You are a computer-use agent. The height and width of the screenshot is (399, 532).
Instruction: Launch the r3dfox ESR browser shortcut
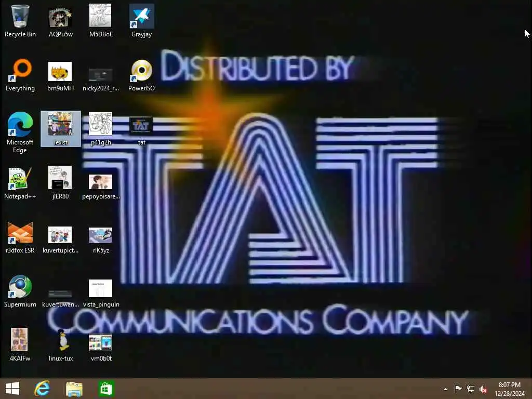coord(20,237)
